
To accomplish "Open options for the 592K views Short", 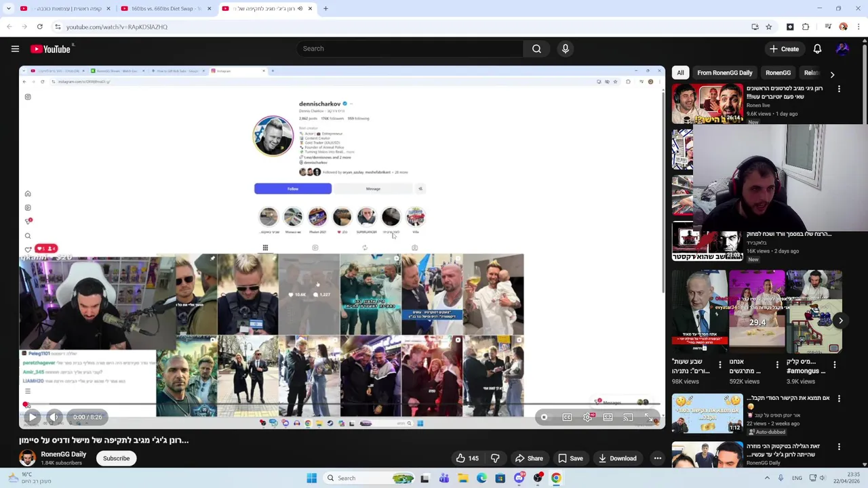I will [x=777, y=365].
